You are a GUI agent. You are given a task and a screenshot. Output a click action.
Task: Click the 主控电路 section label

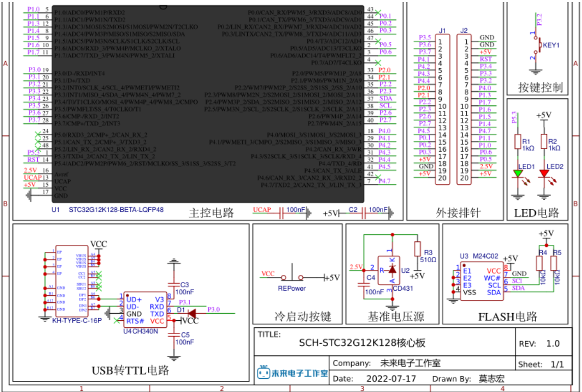pyautogui.click(x=211, y=213)
